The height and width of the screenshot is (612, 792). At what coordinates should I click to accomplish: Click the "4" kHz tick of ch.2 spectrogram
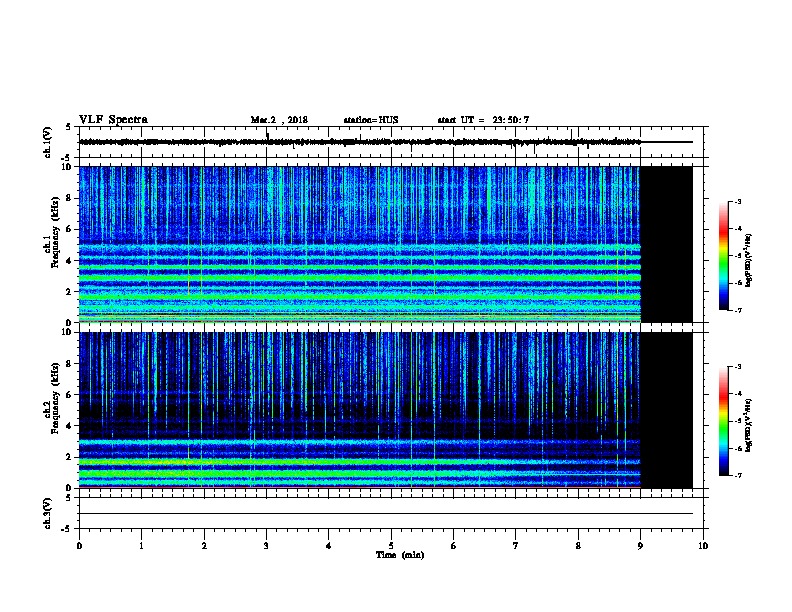pyautogui.click(x=70, y=426)
